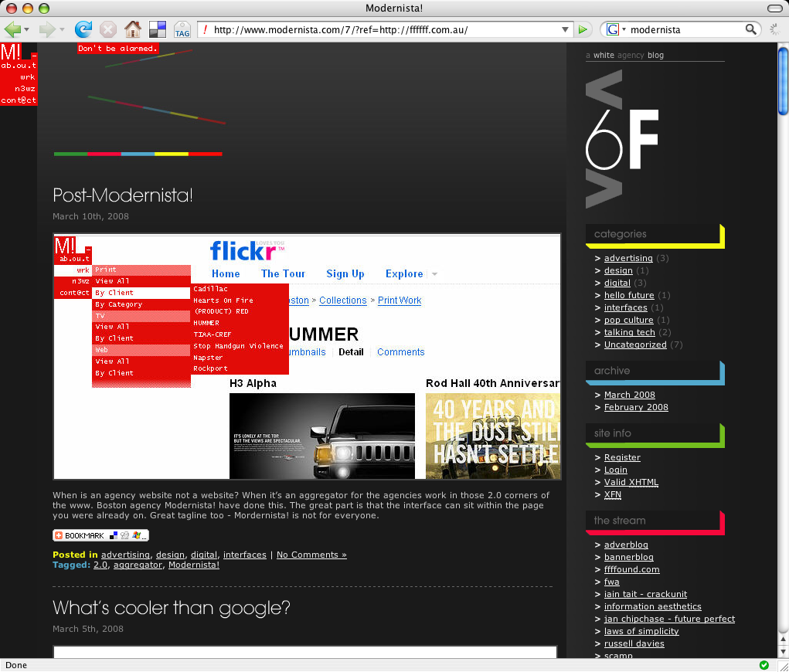The height and width of the screenshot is (672, 789).
Task: Open the Google search engine selector
Action: 616,29
